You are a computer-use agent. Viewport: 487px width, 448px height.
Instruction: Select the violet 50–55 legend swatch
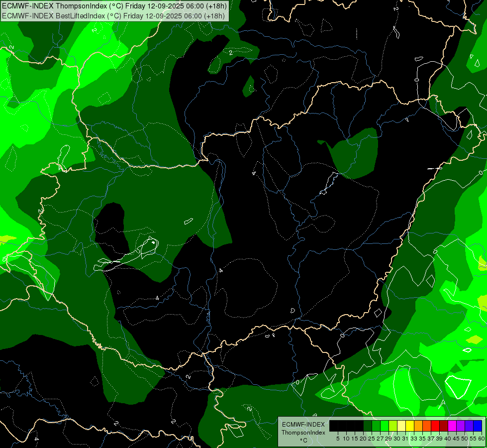(x=469, y=426)
